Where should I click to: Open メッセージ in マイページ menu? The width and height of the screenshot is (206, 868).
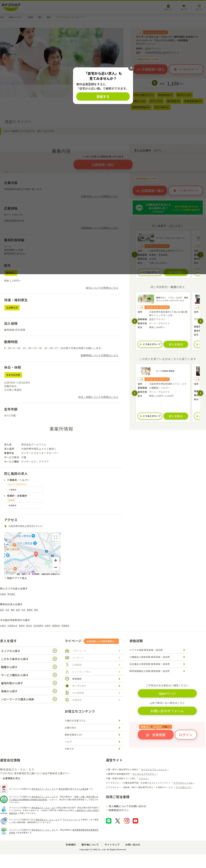(x=94, y=657)
